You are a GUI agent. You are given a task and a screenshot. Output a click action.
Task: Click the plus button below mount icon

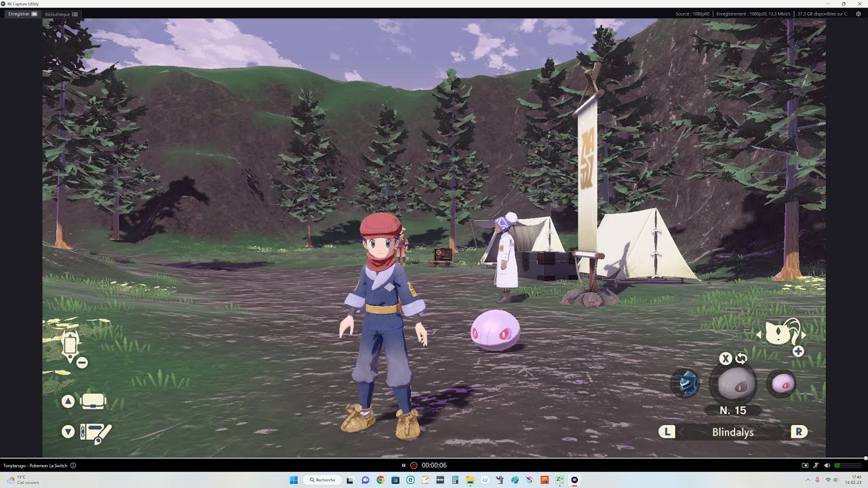[x=798, y=351]
